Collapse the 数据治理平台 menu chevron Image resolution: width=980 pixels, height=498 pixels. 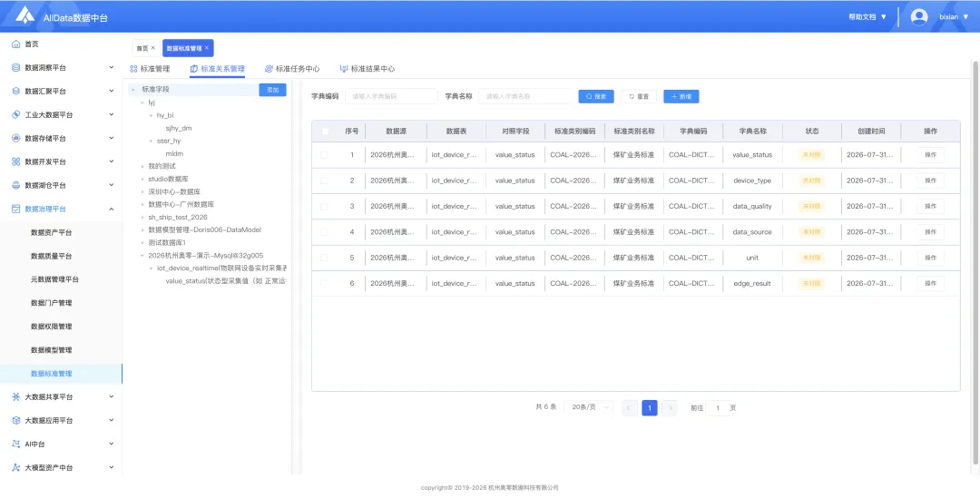[x=112, y=209]
